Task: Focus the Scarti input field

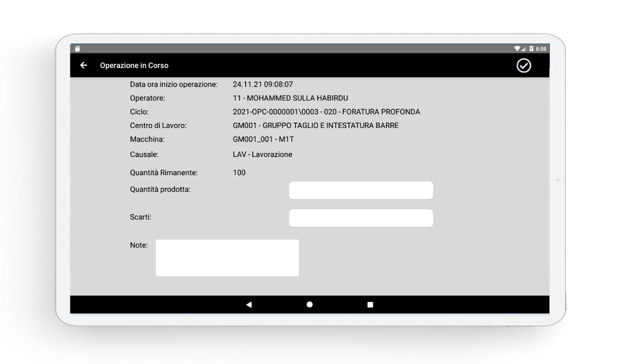Action: click(361, 218)
